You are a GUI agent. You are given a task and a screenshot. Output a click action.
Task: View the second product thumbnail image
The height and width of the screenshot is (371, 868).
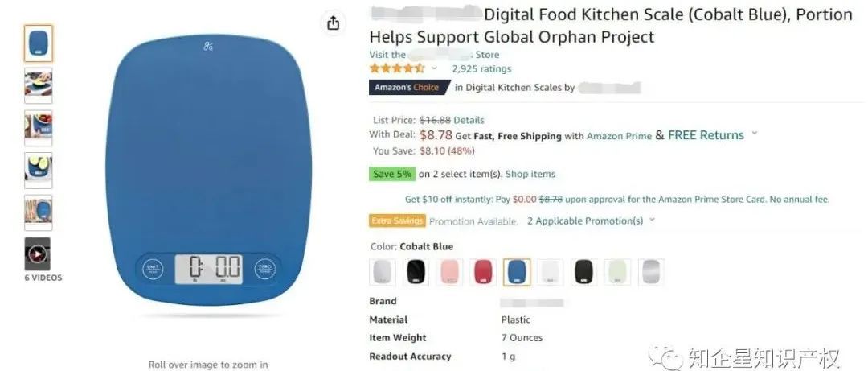[x=39, y=85]
